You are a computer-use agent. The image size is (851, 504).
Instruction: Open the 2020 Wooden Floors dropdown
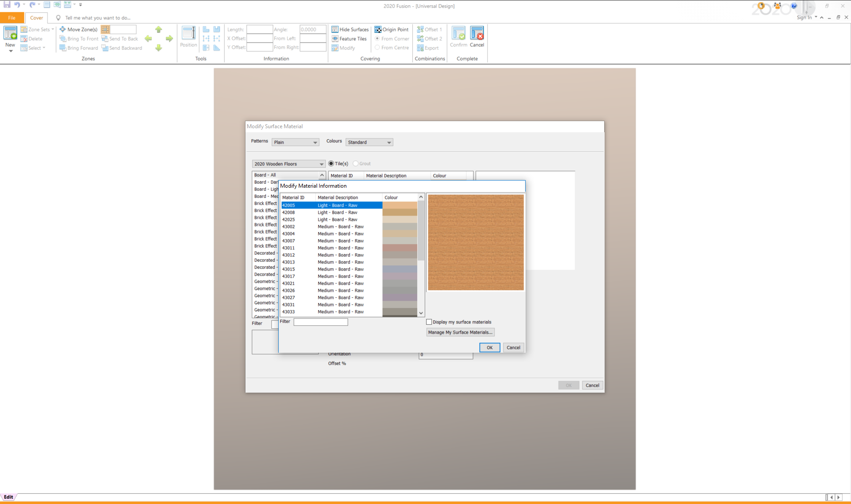point(289,164)
